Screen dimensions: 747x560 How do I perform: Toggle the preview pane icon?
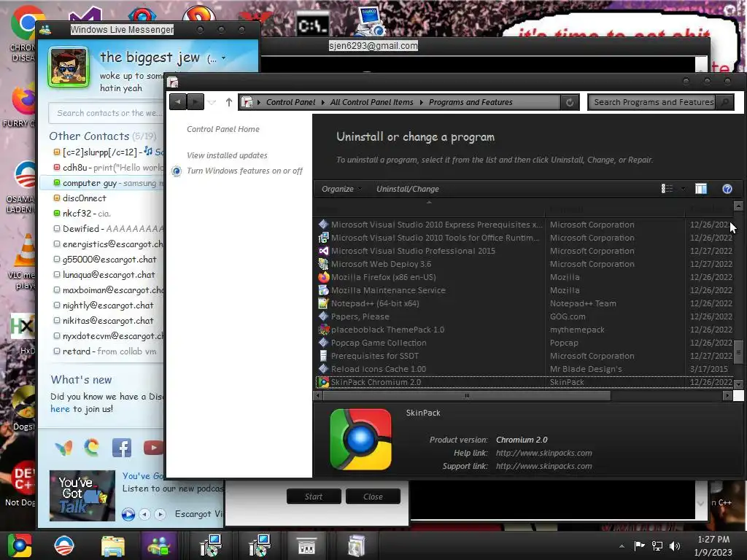pyautogui.click(x=701, y=189)
